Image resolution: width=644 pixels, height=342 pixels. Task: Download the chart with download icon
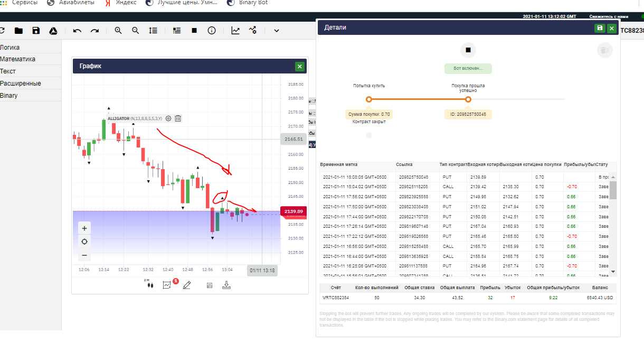[226, 285]
